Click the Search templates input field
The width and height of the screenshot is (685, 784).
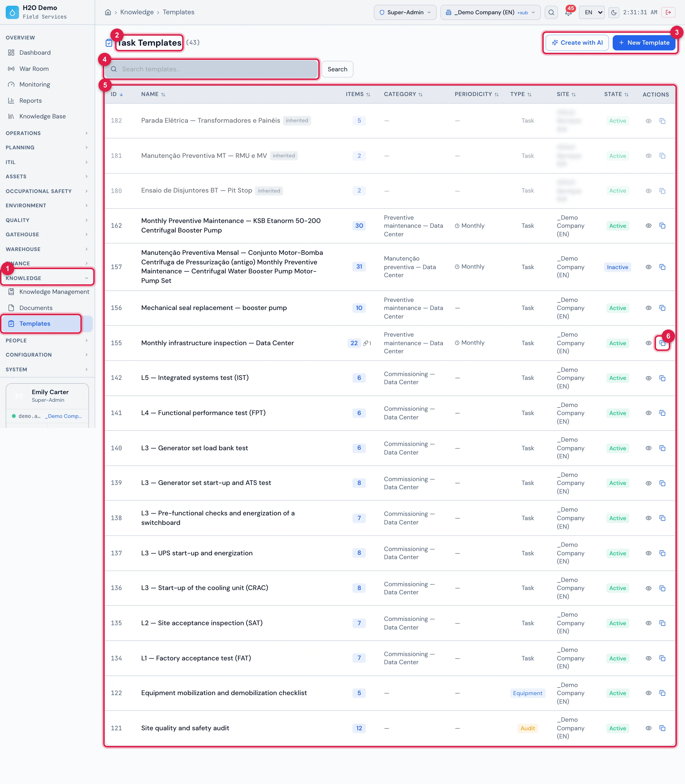coord(211,69)
